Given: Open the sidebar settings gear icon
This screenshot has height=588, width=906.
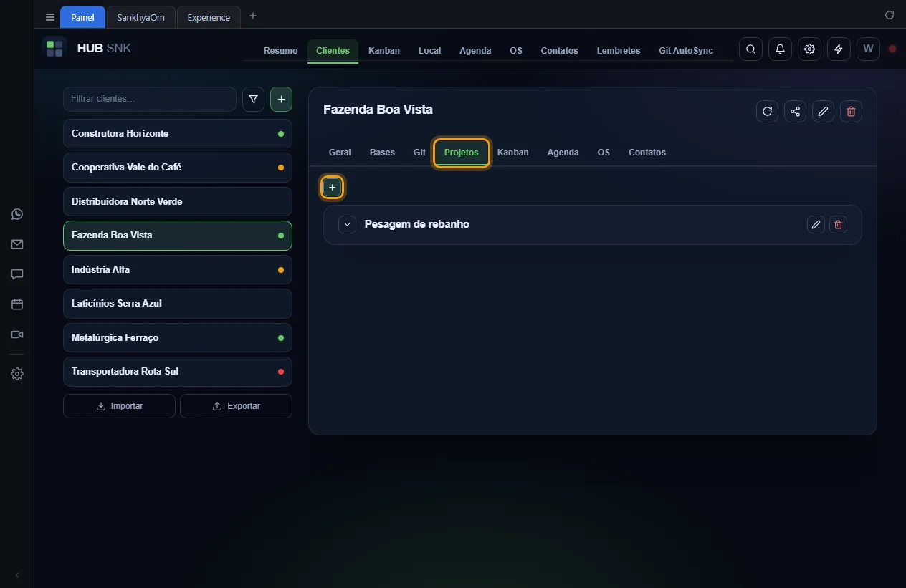Looking at the screenshot, I should [x=17, y=374].
